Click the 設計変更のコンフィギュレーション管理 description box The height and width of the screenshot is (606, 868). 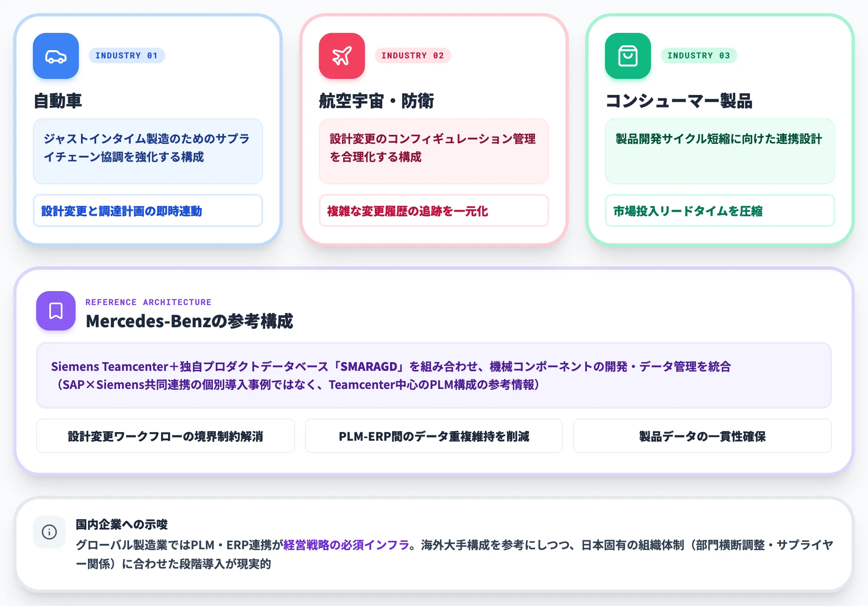click(434, 151)
